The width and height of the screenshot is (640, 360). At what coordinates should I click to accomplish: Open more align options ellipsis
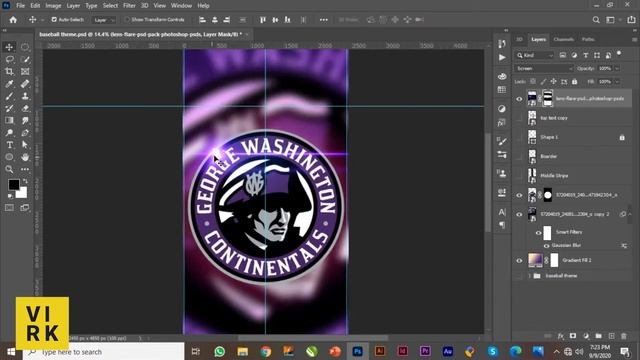pyautogui.click(x=323, y=20)
